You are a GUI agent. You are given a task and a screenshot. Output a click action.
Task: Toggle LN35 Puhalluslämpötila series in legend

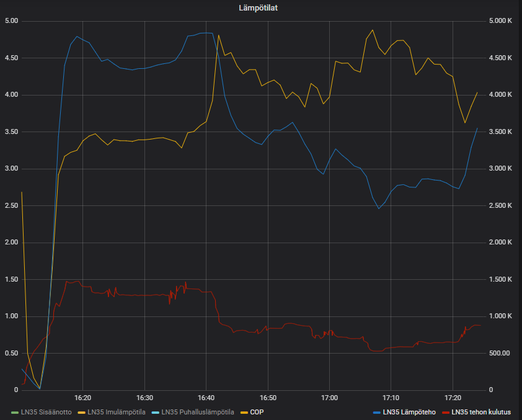tap(197, 412)
